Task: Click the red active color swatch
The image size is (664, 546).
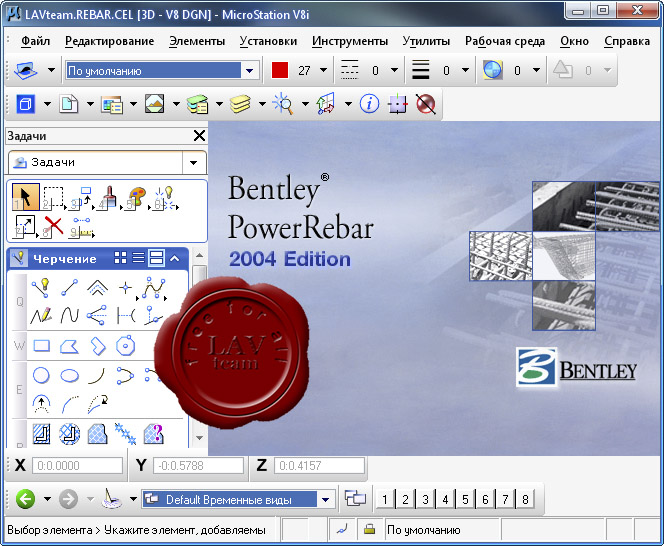Action: [280, 70]
